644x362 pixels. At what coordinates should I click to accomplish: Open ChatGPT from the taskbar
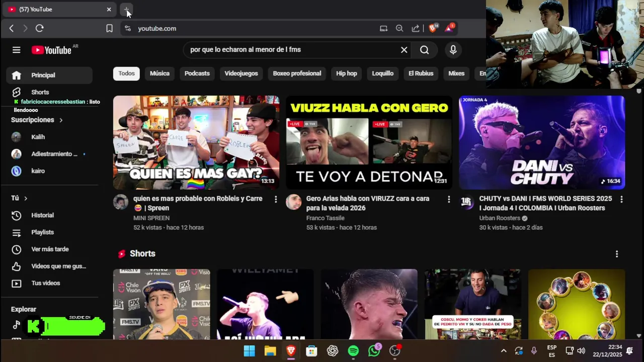point(333,351)
